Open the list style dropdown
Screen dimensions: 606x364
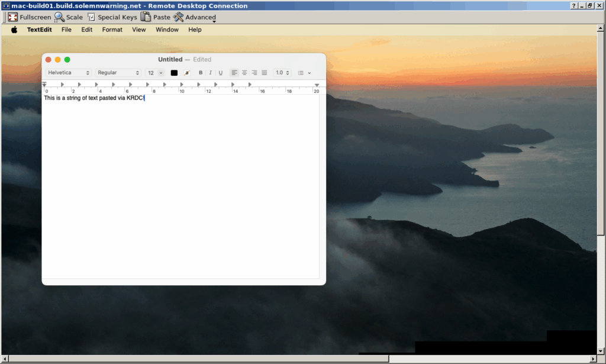point(304,72)
